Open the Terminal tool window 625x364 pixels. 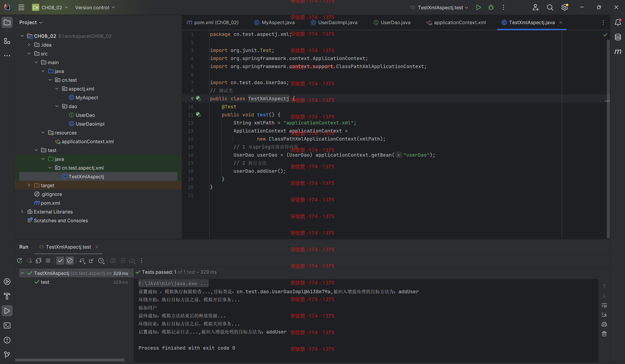tap(7, 326)
